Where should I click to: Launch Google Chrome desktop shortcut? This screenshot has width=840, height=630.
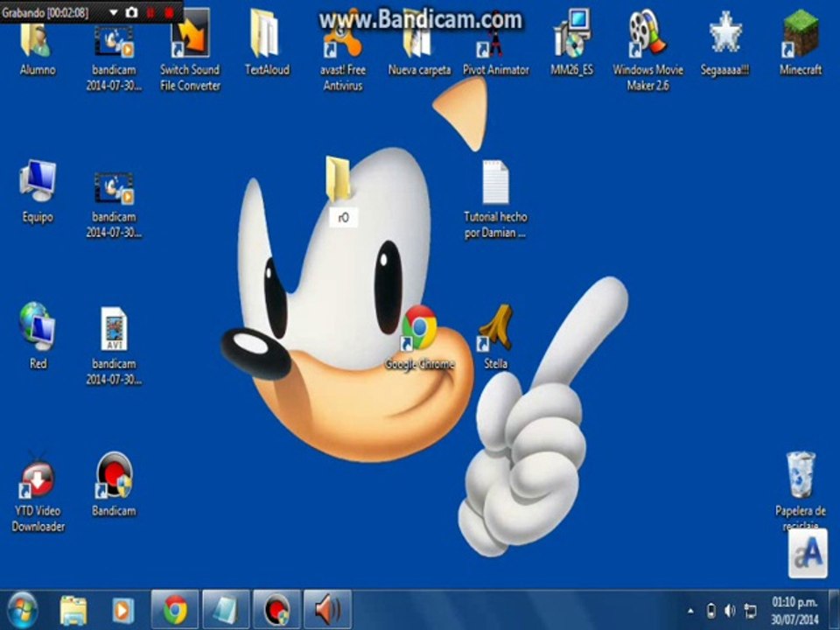[x=419, y=338]
